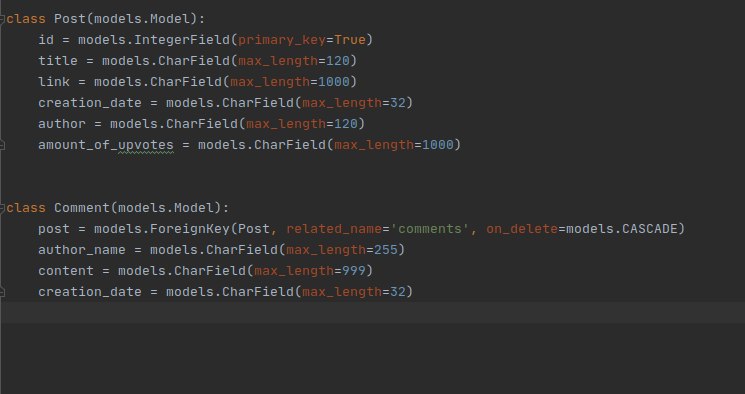The image size is (745, 394).
Task: Click 'CharField' on the title line
Action: pyautogui.click(x=194, y=61)
